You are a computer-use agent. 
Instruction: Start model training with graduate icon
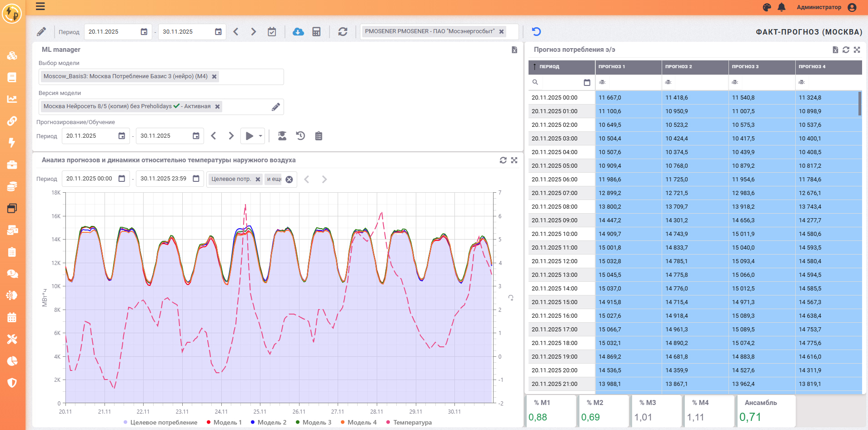[282, 135]
